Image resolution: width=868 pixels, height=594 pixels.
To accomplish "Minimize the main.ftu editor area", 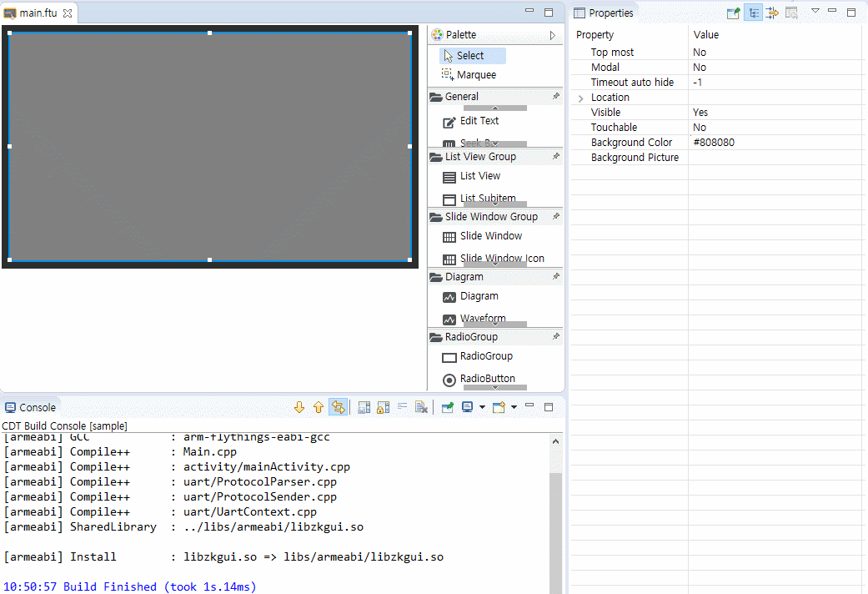I will tap(529, 11).
